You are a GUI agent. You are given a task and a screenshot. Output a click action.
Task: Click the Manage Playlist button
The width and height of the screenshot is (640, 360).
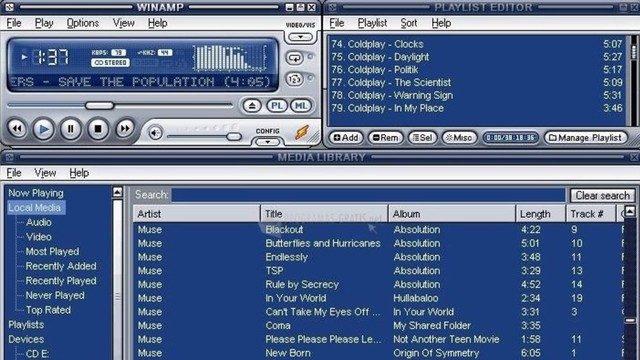[585, 138]
